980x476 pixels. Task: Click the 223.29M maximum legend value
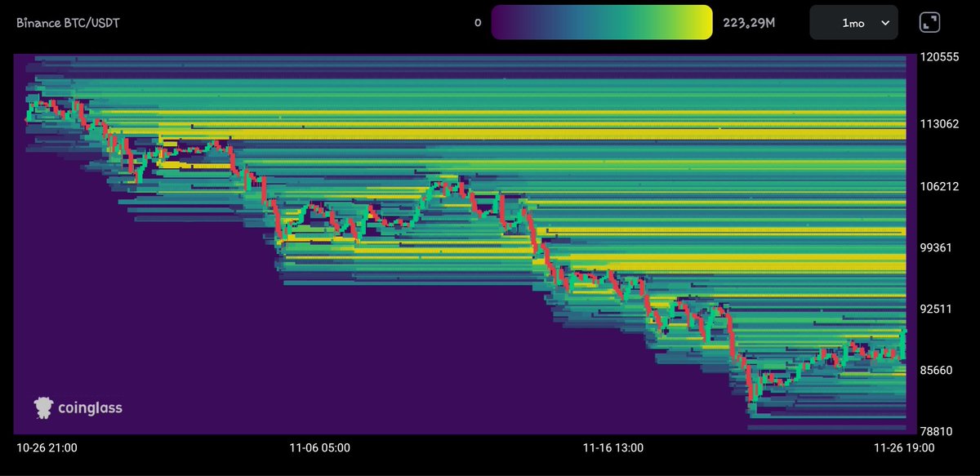pyautogui.click(x=749, y=23)
